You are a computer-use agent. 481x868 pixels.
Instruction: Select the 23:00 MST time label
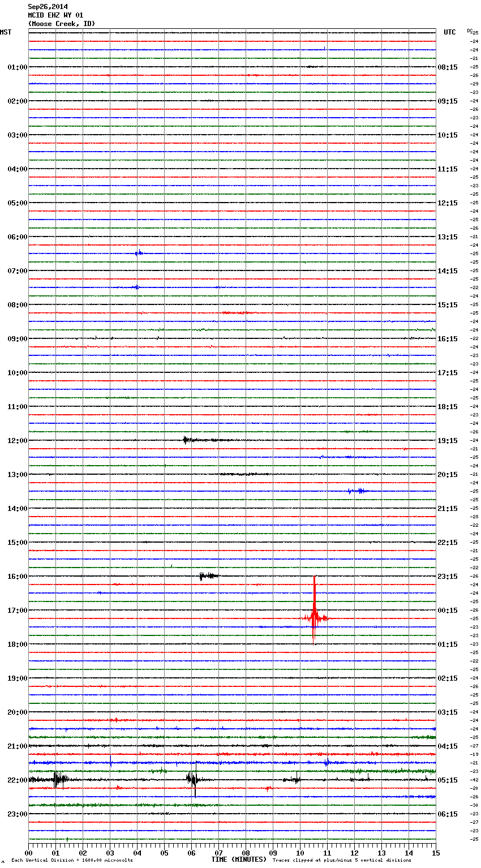18,814
